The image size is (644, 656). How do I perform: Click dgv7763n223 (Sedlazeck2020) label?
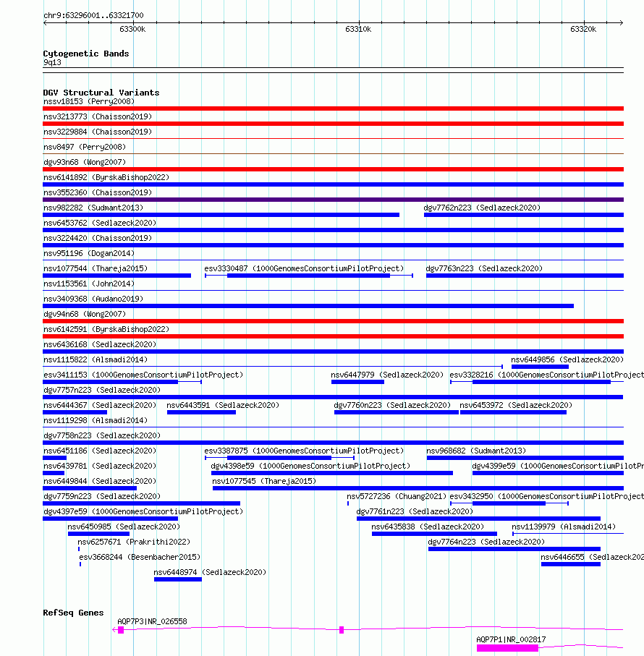[x=484, y=268]
